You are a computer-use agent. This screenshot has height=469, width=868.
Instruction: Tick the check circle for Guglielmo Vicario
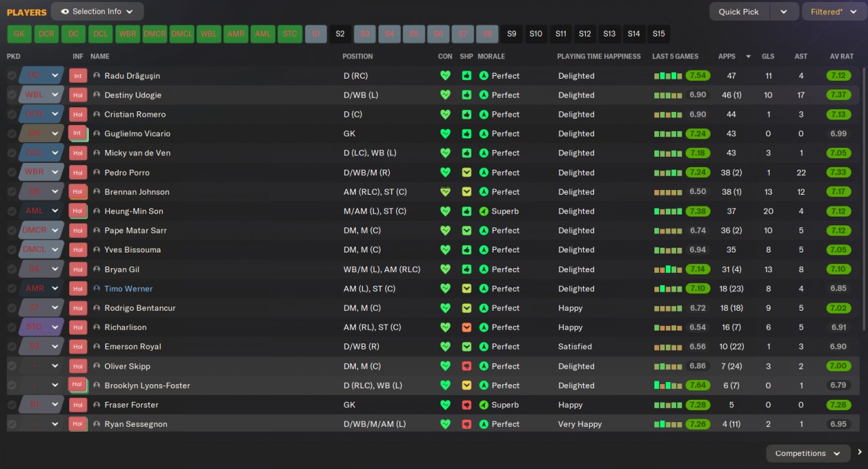click(12, 134)
